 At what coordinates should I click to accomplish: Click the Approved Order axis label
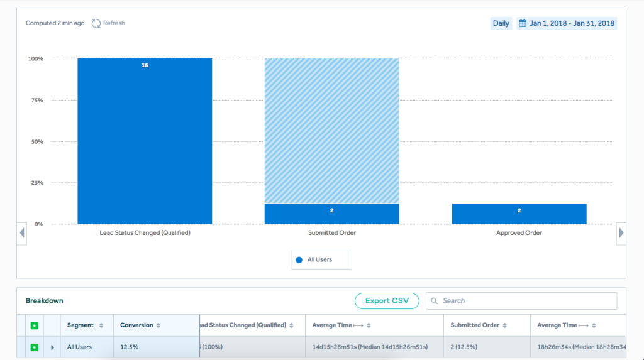(519, 232)
